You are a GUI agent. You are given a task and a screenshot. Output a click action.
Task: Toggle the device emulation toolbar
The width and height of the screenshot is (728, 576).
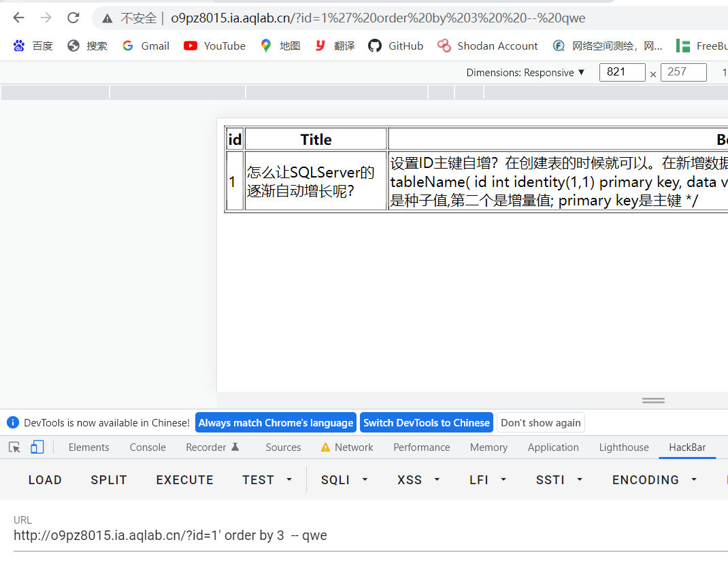tap(37, 447)
